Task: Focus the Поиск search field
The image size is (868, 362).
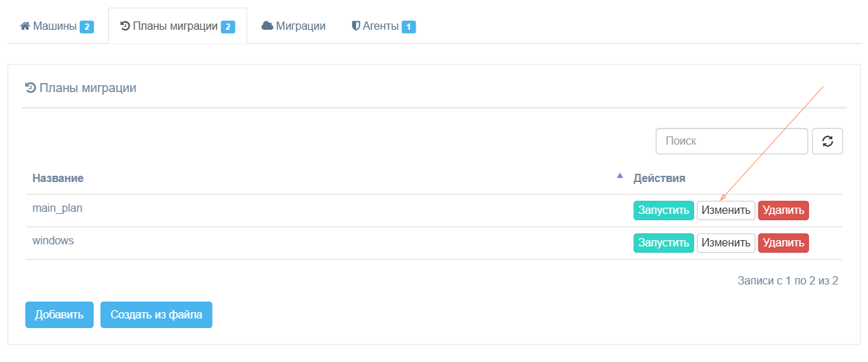Action: click(x=732, y=141)
